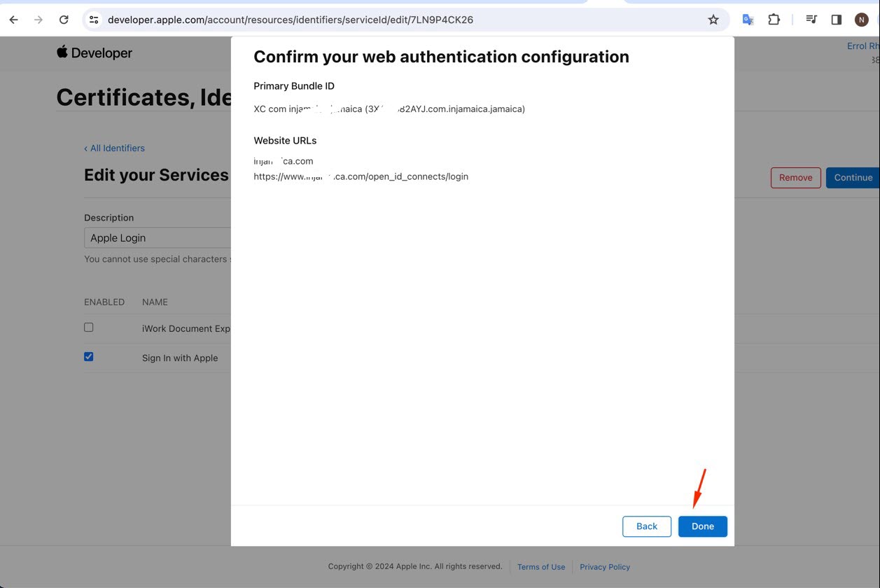This screenshot has height=588, width=880.
Task: Click the NAME column header
Action: 155,302
